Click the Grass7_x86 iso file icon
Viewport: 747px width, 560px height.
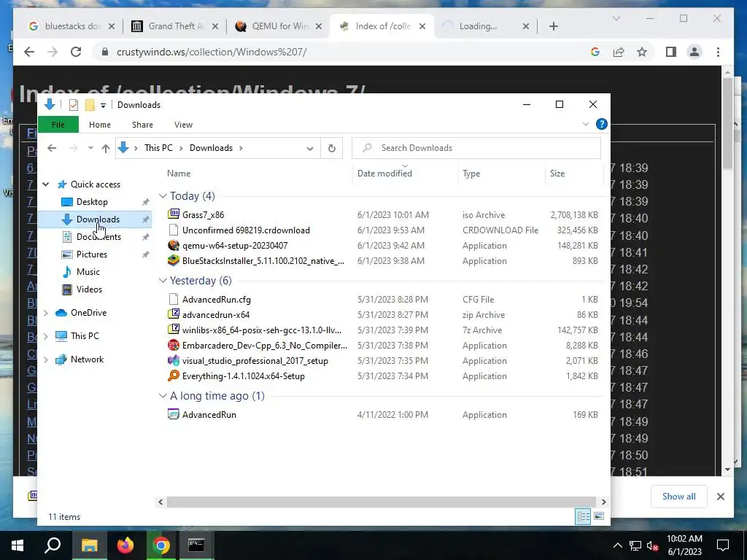[174, 214]
